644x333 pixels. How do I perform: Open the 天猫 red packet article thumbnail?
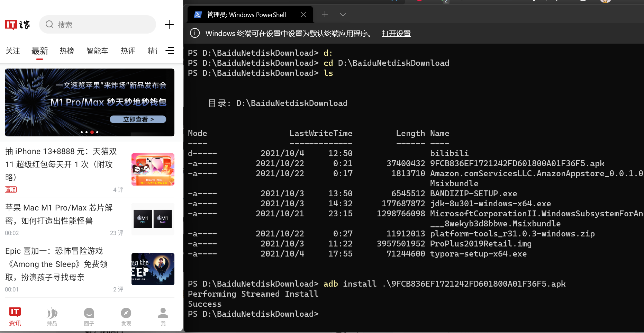point(153,169)
